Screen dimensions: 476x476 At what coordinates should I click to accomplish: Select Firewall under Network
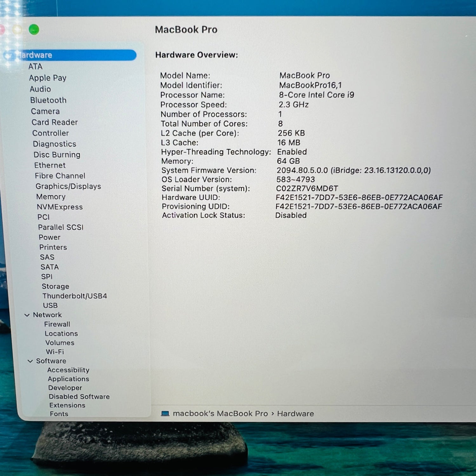(x=57, y=324)
